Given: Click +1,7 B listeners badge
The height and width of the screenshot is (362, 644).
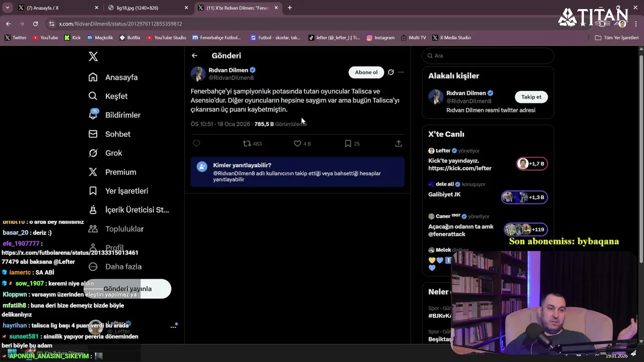Looking at the screenshot, I should pos(532,164).
